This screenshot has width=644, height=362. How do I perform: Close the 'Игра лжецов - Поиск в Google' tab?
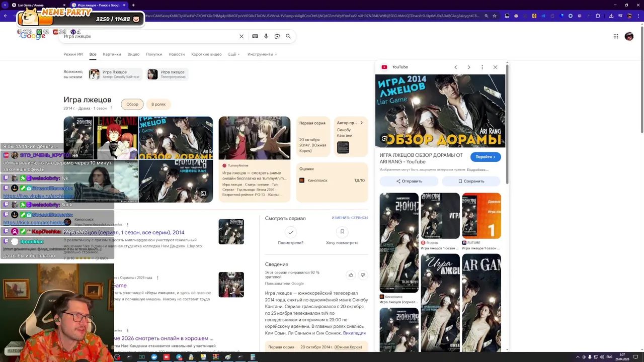(x=124, y=5)
